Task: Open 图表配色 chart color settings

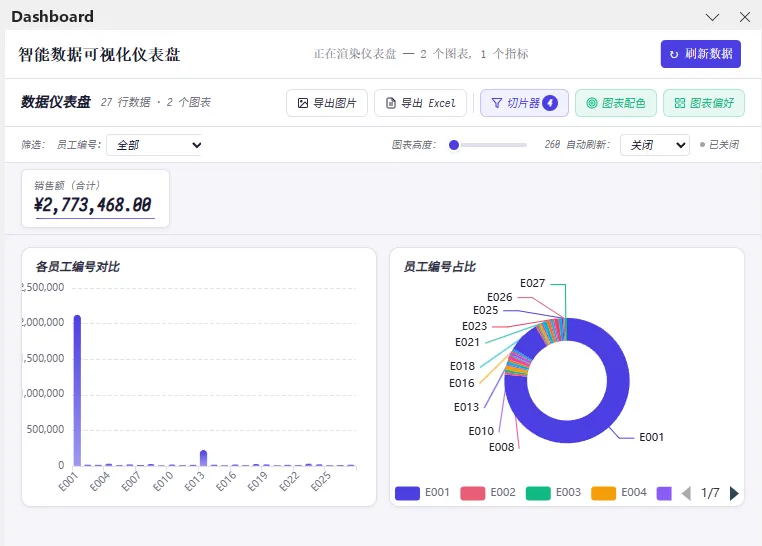Action: (616, 103)
